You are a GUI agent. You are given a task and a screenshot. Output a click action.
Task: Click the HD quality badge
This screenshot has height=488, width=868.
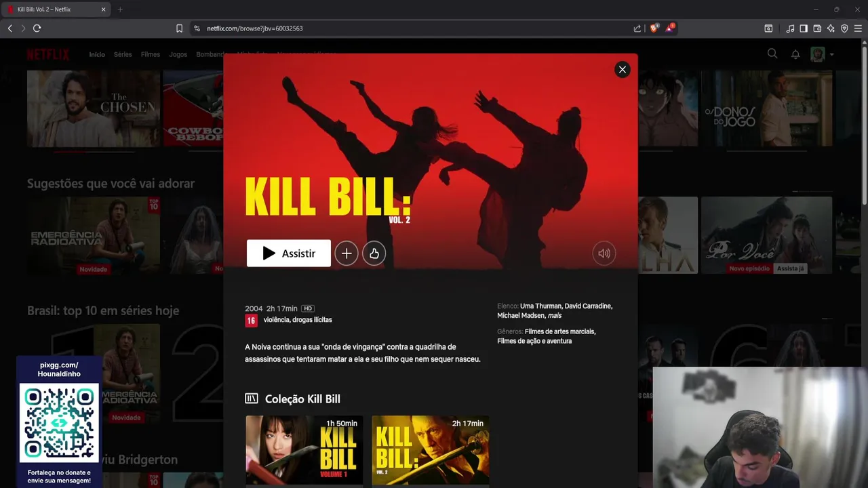point(308,308)
